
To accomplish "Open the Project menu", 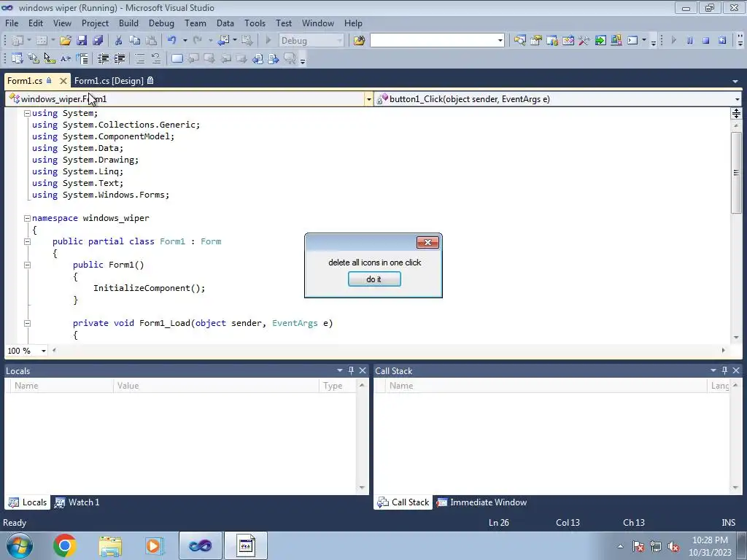I will point(95,23).
